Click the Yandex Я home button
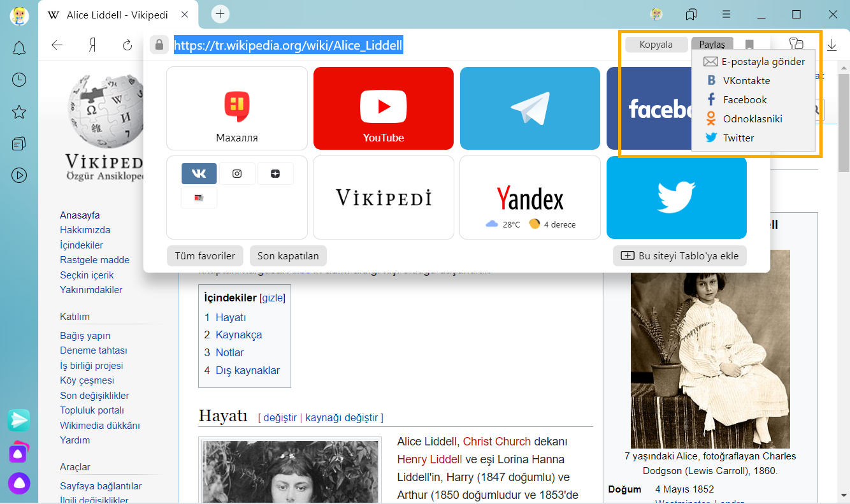The height and width of the screenshot is (504, 850). [x=92, y=45]
